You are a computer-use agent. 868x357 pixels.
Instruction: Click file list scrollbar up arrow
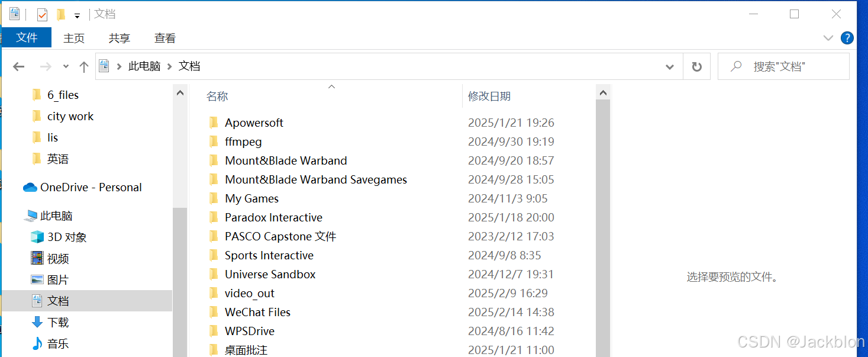click(x=603, y=93)
